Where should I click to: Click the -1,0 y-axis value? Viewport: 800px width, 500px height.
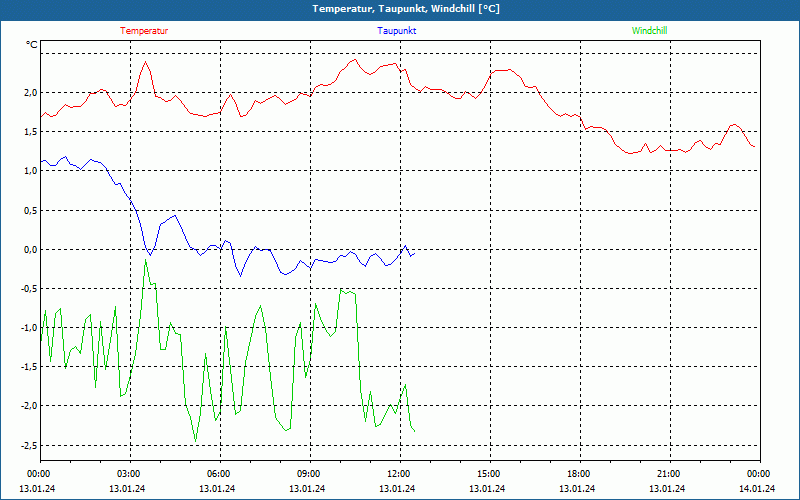pos(29,328)
